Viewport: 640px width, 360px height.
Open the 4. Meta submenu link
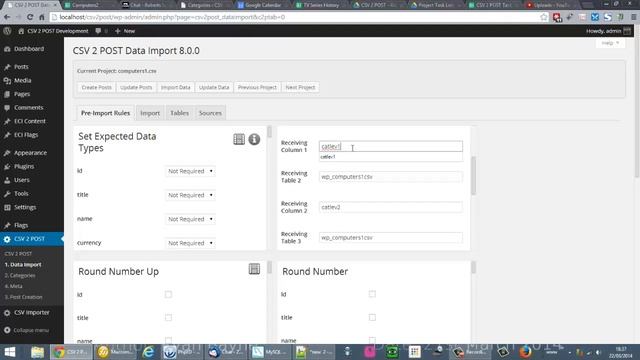(13, 286)
